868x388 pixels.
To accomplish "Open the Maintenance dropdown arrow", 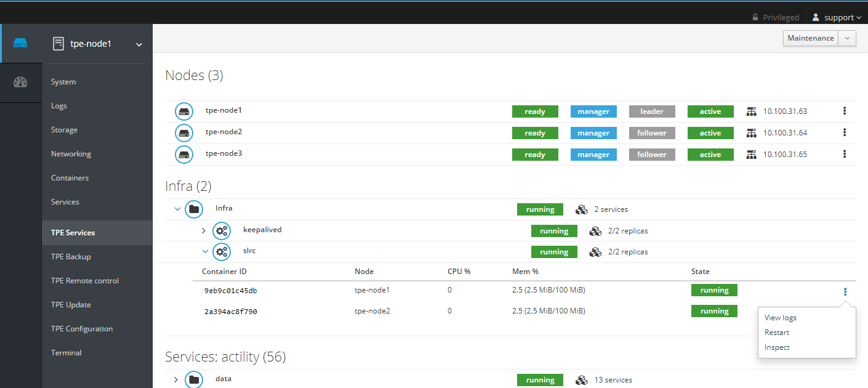I will (x=848, y=38).
